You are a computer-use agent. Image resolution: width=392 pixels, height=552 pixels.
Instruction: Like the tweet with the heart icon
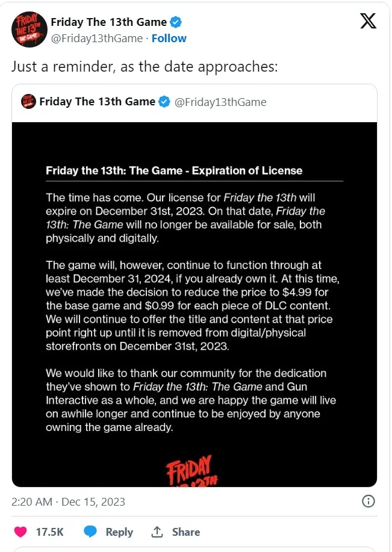[x=20, y=532]
